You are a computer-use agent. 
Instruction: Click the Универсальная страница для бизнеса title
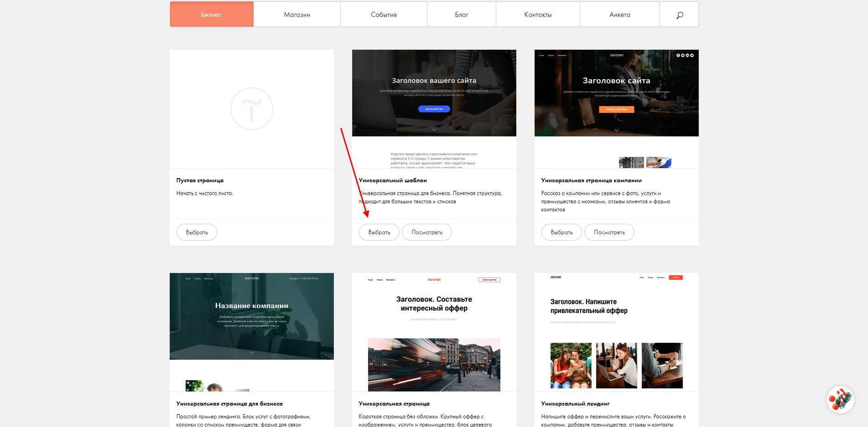click(x=229, y=404)
